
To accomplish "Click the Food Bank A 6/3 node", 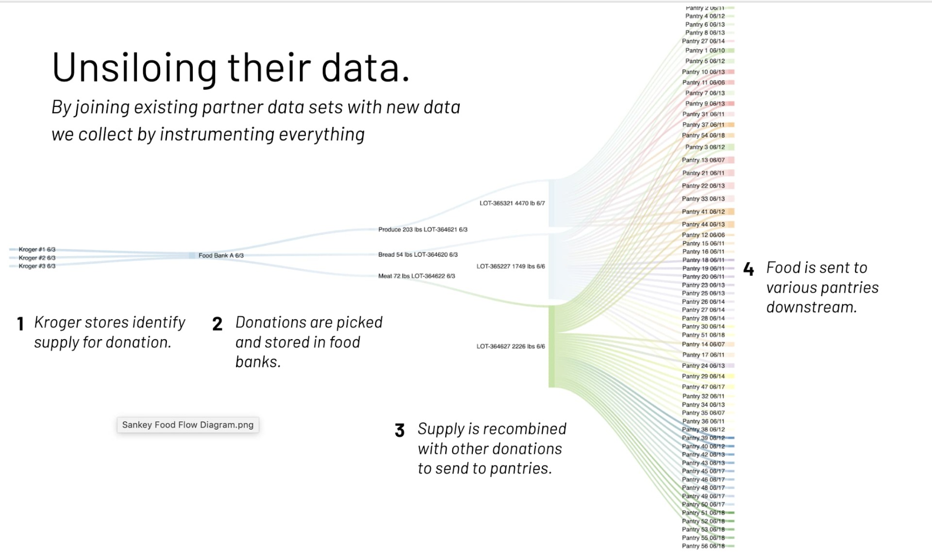I will [221, 255].
